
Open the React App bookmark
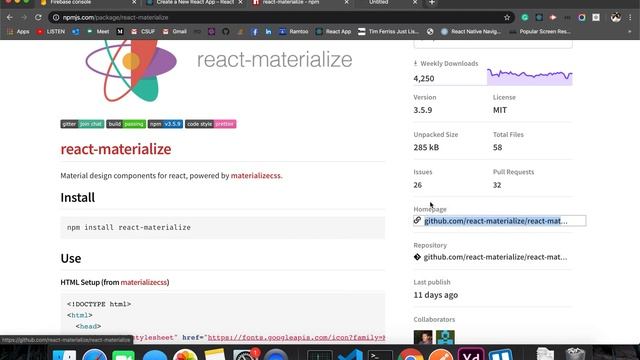click(333, 31)
